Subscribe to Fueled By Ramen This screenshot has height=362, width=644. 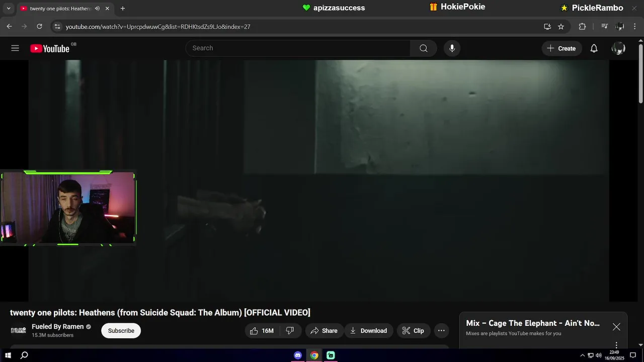[x=121, y=331]
